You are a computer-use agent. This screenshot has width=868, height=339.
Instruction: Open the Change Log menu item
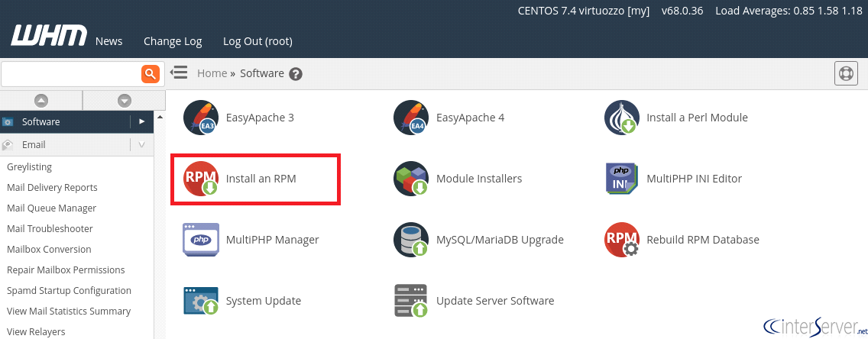coord(173,41)
